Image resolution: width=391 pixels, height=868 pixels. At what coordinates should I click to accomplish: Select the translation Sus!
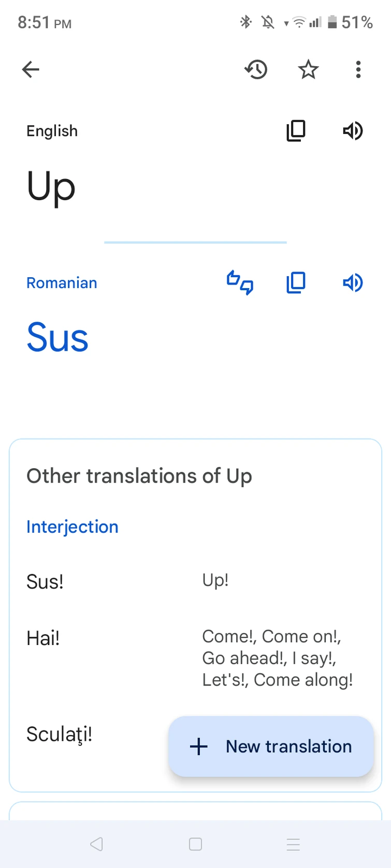[45, 581]
